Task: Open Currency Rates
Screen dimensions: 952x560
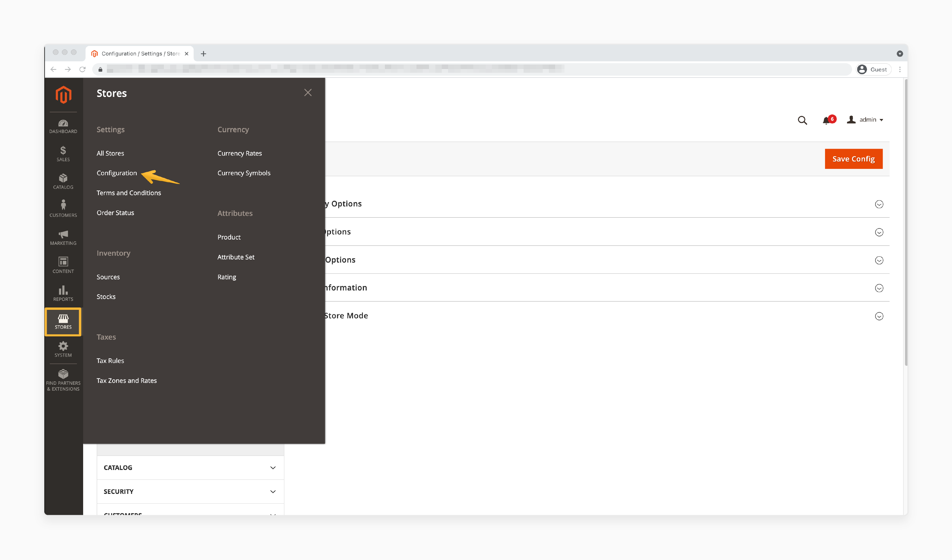Action: [240, 153]
